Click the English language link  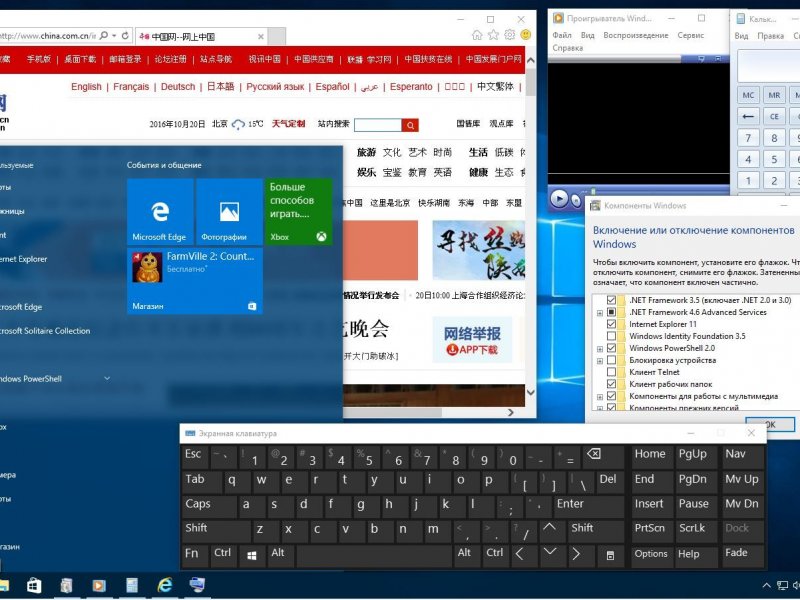pos(86,87)
